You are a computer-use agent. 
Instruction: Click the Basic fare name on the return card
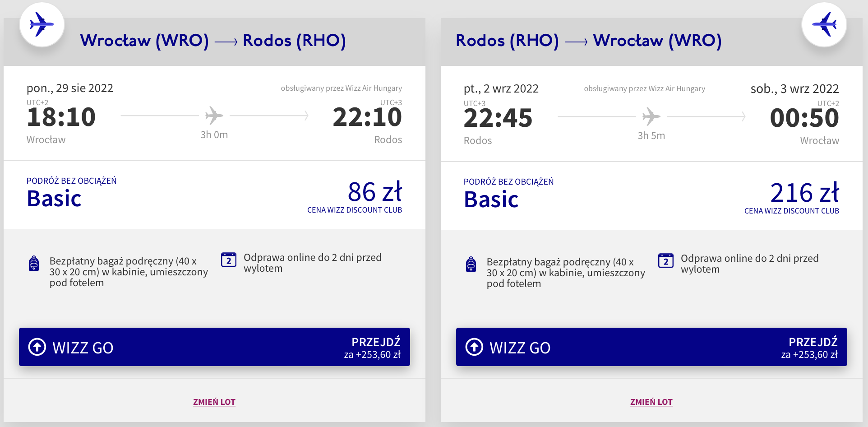(491, 200)
